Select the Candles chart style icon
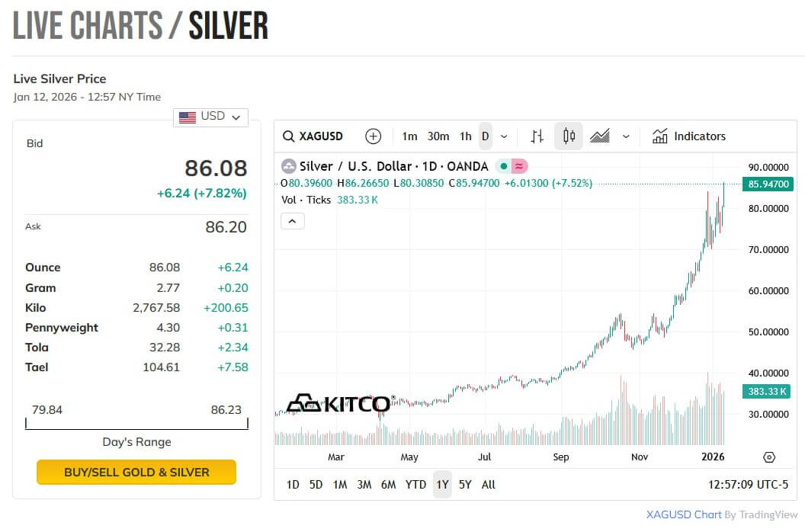Image resolution: width=805 pixels, height=532 pixels. click(569, 136)
